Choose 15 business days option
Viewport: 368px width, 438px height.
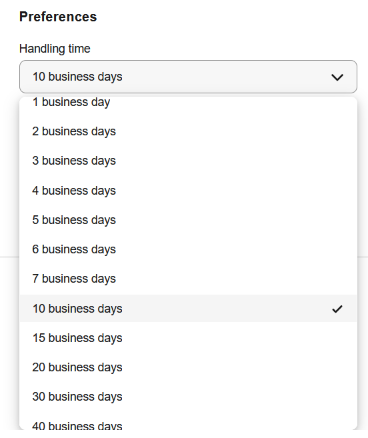pyautogui.click(x=188, y=338)
